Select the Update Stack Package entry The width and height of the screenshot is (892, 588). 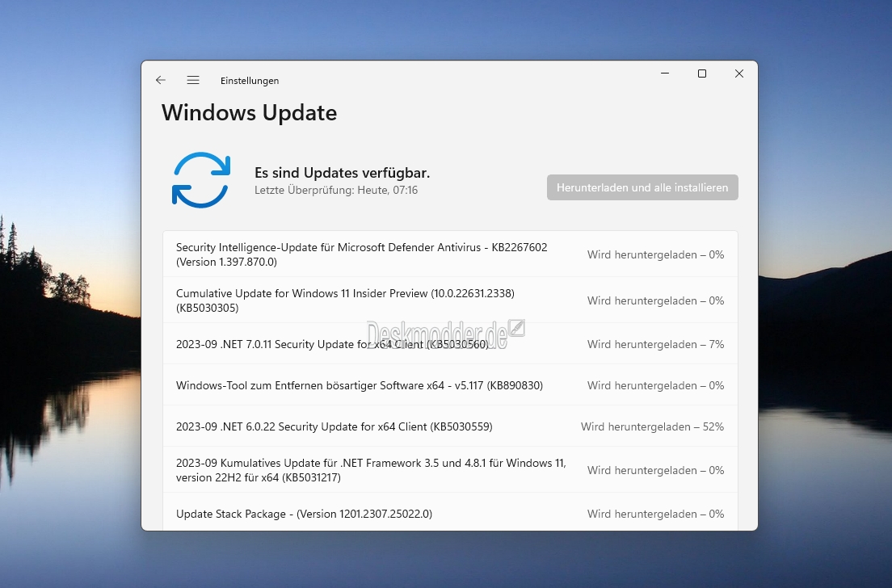pos(450,514)
